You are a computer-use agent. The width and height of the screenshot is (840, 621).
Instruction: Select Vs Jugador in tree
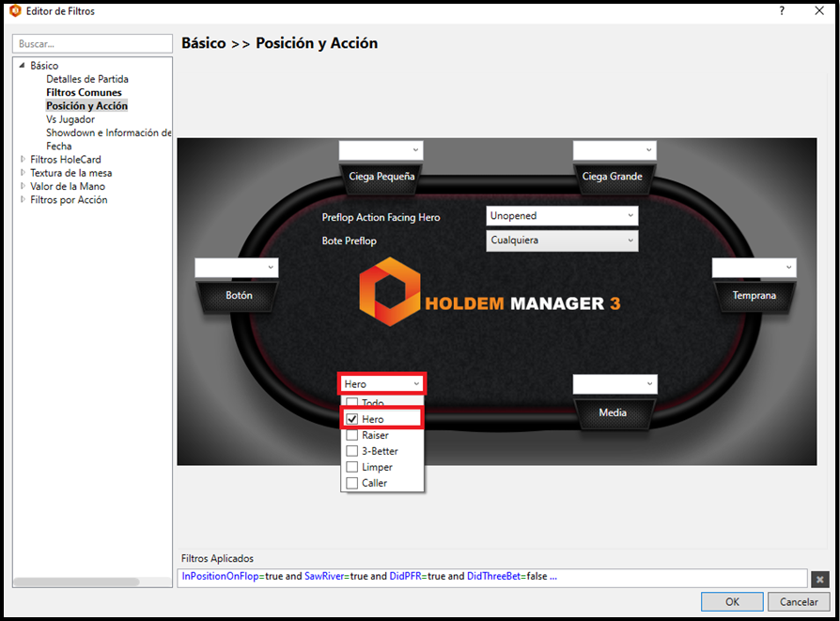(70, 119)
